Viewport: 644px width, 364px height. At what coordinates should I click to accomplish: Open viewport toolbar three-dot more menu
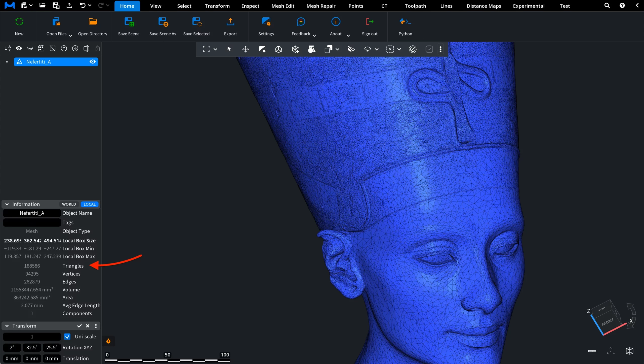coord(440,49)
